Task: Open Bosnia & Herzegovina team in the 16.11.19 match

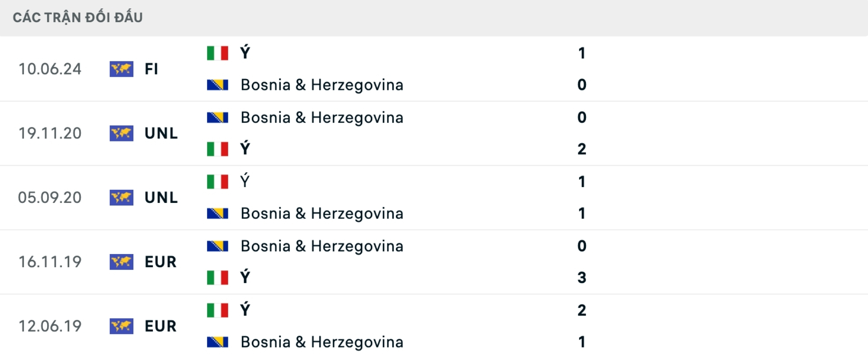Action: [x=321, y=246]
